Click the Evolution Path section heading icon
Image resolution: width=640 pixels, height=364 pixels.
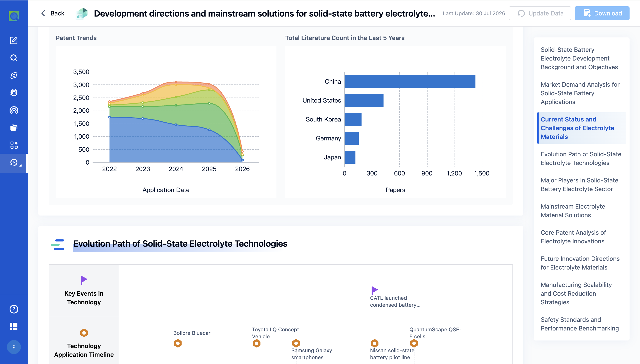pos(57,244)
